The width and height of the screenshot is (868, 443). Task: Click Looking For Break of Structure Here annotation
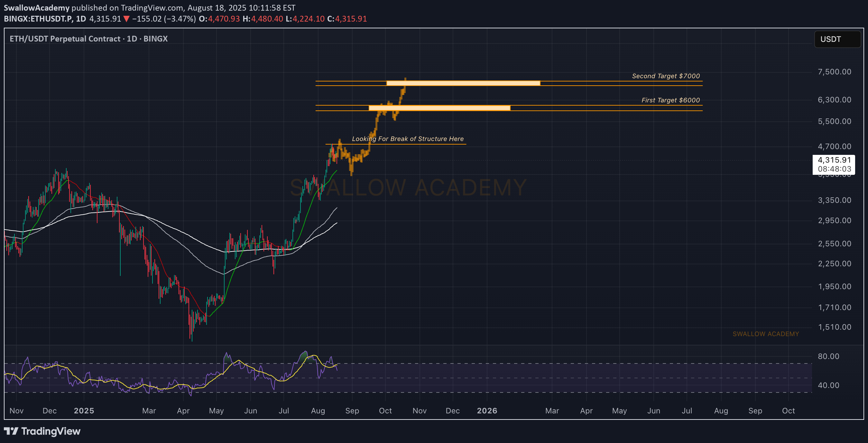[408, 138]
